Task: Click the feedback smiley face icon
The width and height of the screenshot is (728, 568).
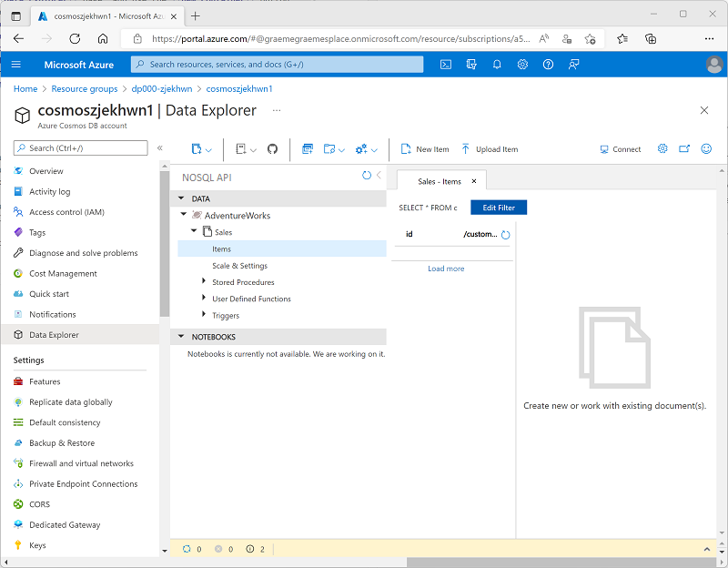Action: [706, 148]
